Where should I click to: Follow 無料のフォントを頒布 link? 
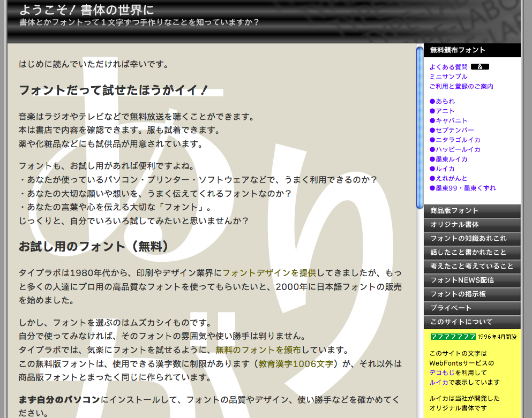click(x=258, y=350)
